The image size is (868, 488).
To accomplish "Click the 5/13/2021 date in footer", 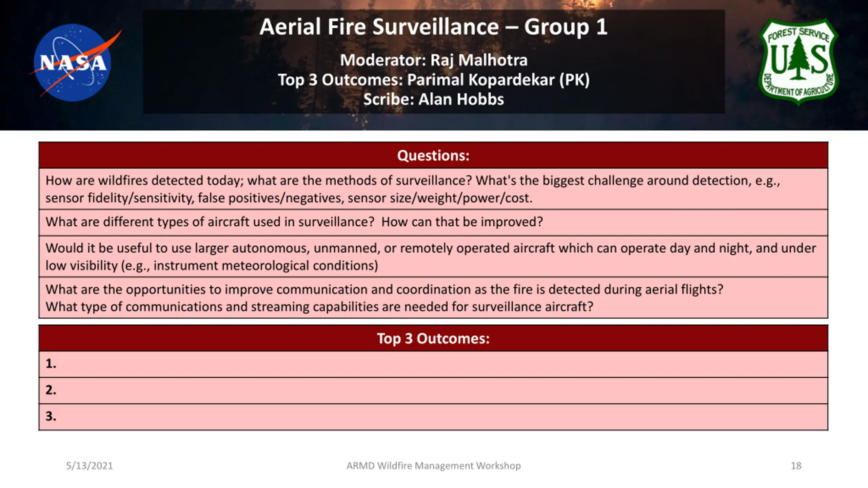I will point(90,466).
